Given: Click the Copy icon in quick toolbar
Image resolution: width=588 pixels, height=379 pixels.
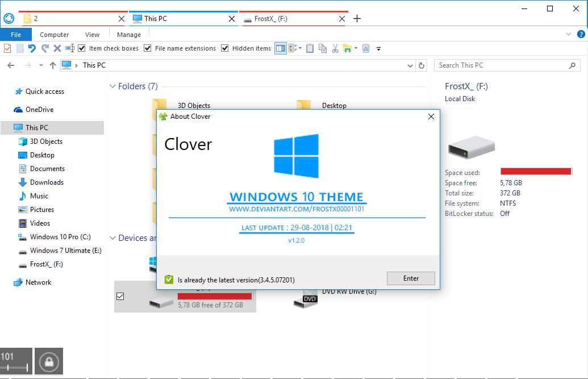Looking at the screenshot, I should [x=323, y=48].
